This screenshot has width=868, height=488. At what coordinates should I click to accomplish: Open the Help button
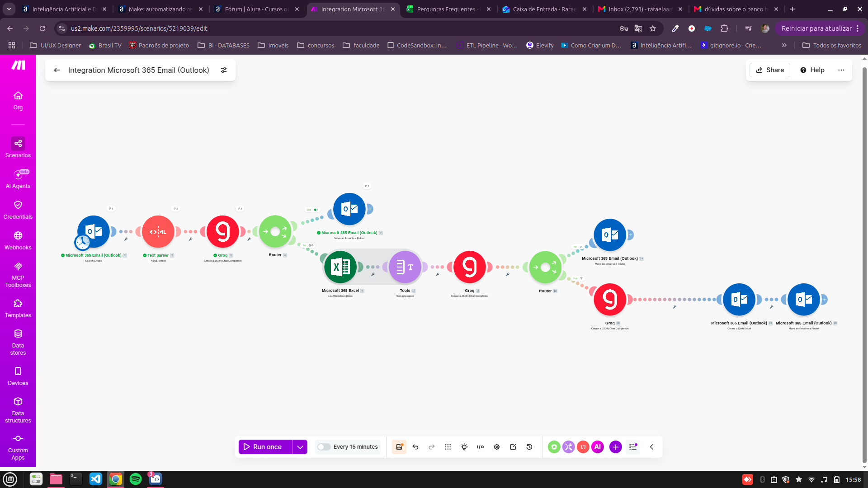click(x=812, y=70)
